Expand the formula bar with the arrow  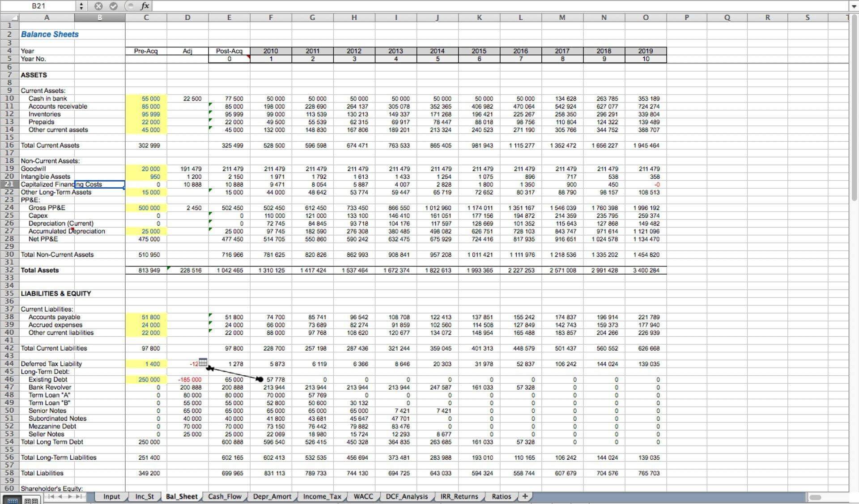(x=854, y=6)
